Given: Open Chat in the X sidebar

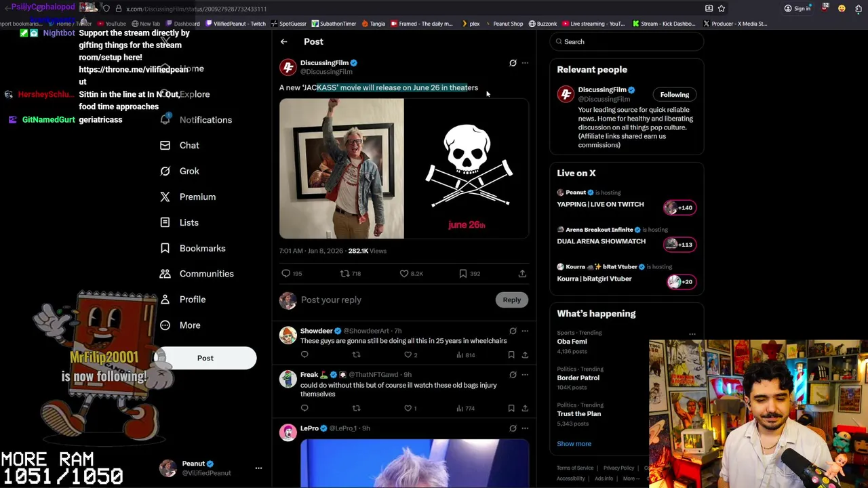Looking at the screenshot, I should [180, 146].
